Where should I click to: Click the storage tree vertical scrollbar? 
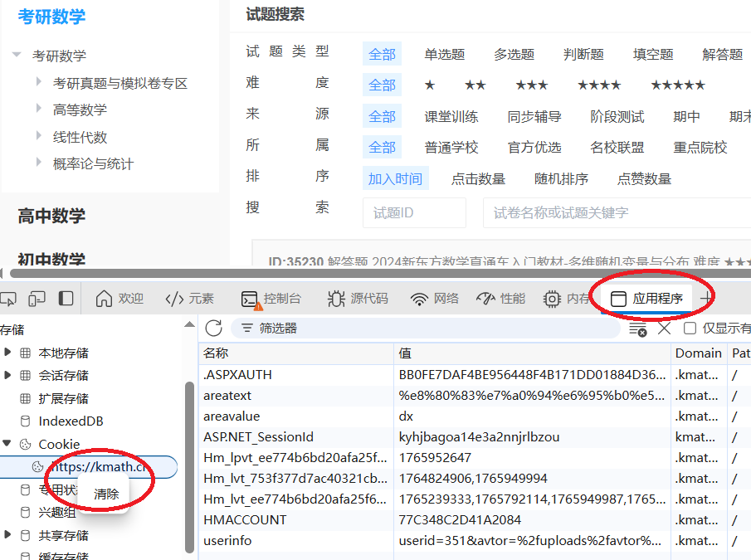click(x=189, y=465)
